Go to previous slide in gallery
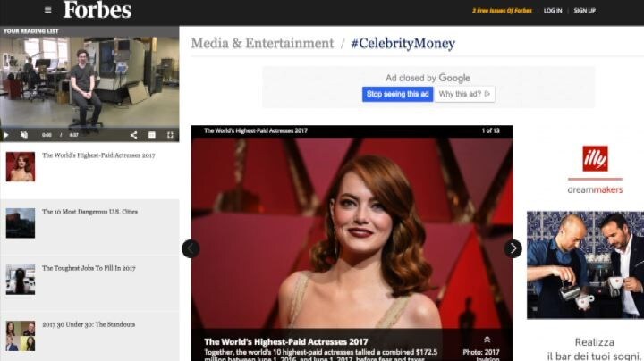 pos(191,248)
